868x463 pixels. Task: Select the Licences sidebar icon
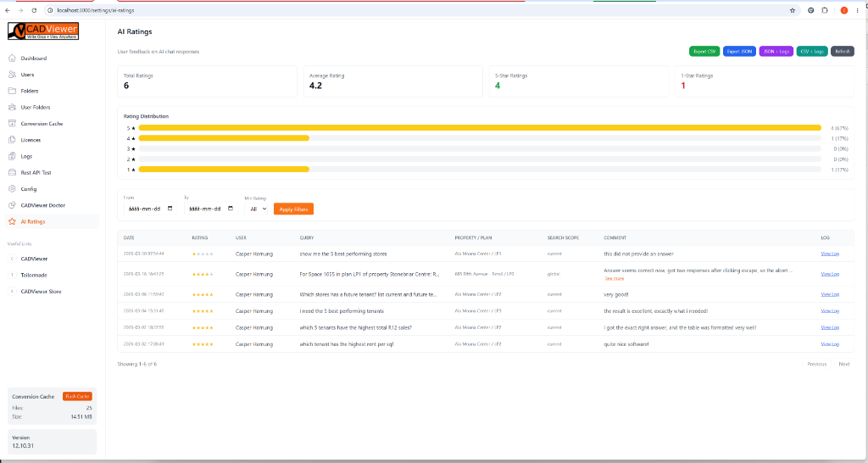12,140
